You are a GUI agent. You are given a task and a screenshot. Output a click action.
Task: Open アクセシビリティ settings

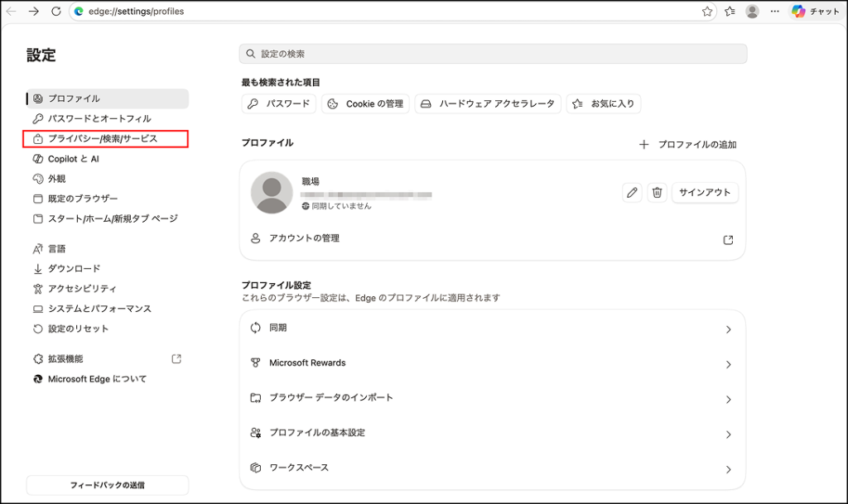(x=108, y=289)
